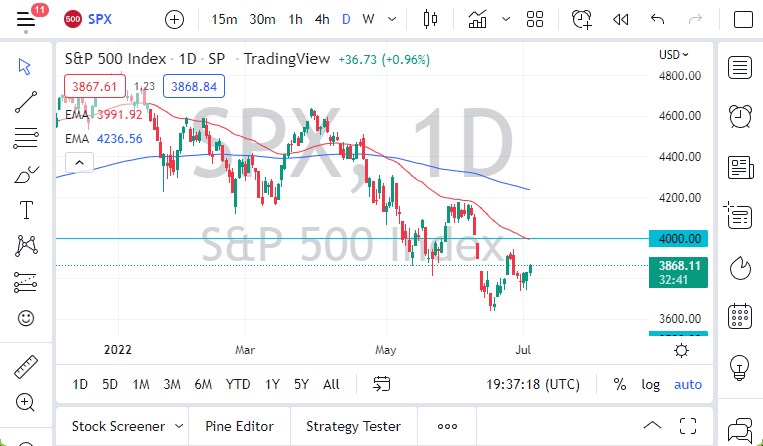Open the emoji icons tool
This screenshot has height=446, width=763.
click(x=26, y=319)
